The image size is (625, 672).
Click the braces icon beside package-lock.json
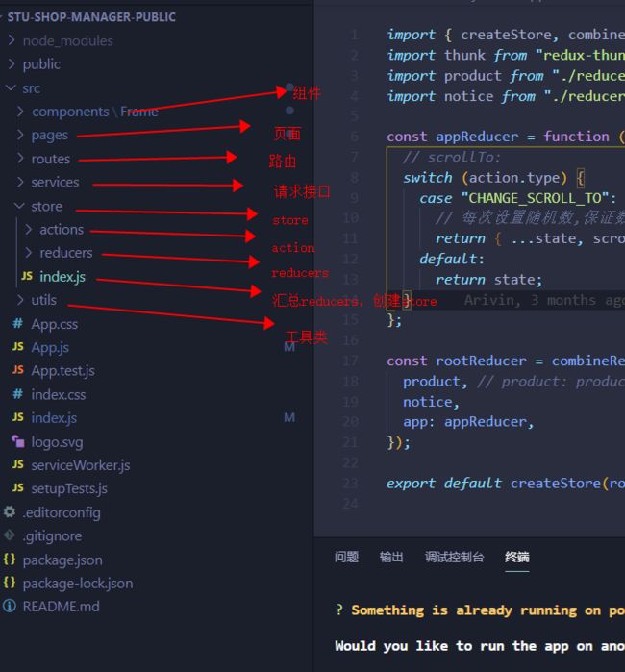pos(10,583)
